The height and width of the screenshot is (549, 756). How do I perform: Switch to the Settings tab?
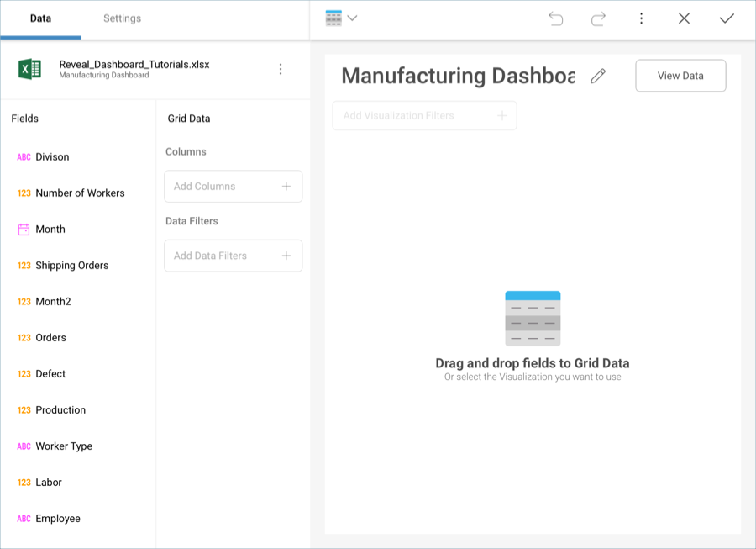[122, 18]
